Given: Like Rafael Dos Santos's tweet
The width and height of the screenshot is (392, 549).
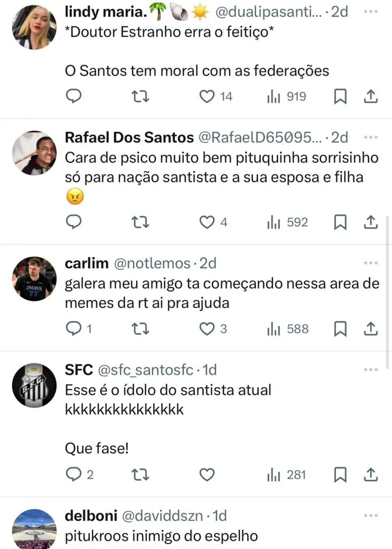Looking at the screenshot, I should click(x=207, y=222).
